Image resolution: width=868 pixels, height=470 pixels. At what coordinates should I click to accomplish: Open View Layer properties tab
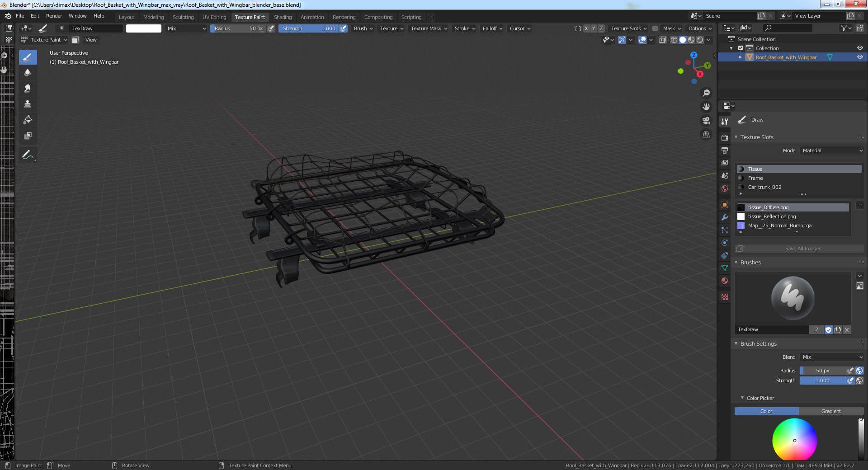click(x=725, y=163)
